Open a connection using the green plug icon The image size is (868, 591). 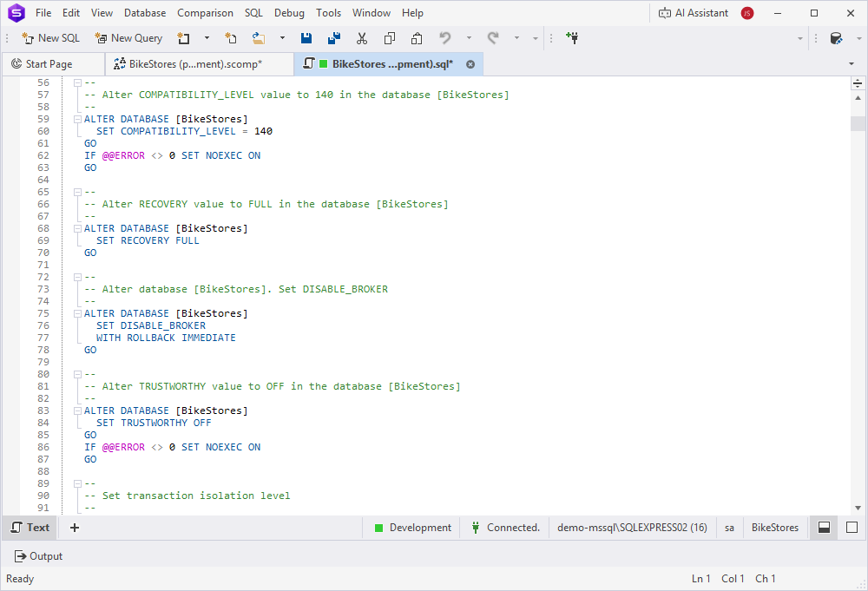tap(574, 38)
